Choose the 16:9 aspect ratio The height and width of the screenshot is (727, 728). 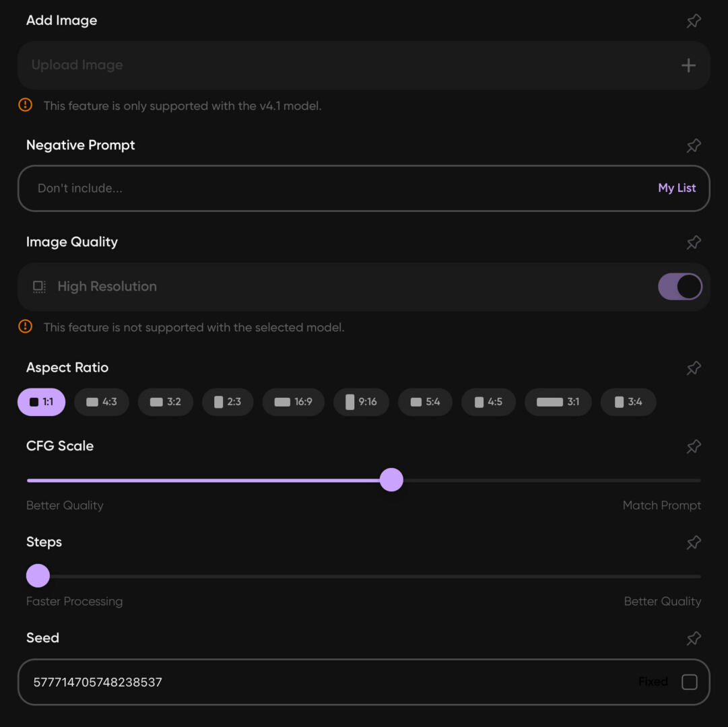coord(293,402)
